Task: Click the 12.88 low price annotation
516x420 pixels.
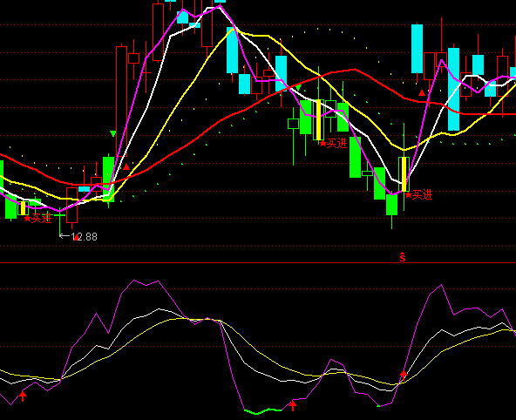Action: tap(85, 237)
